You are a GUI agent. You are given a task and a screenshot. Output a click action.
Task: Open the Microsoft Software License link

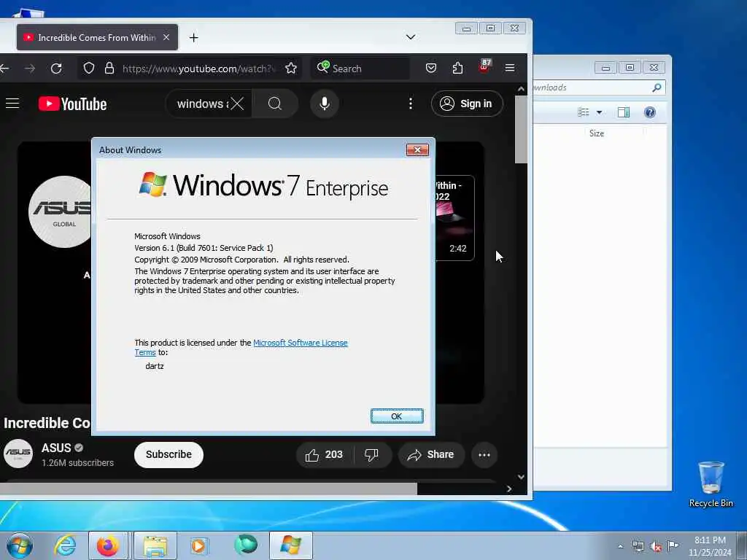click(300, 343)
